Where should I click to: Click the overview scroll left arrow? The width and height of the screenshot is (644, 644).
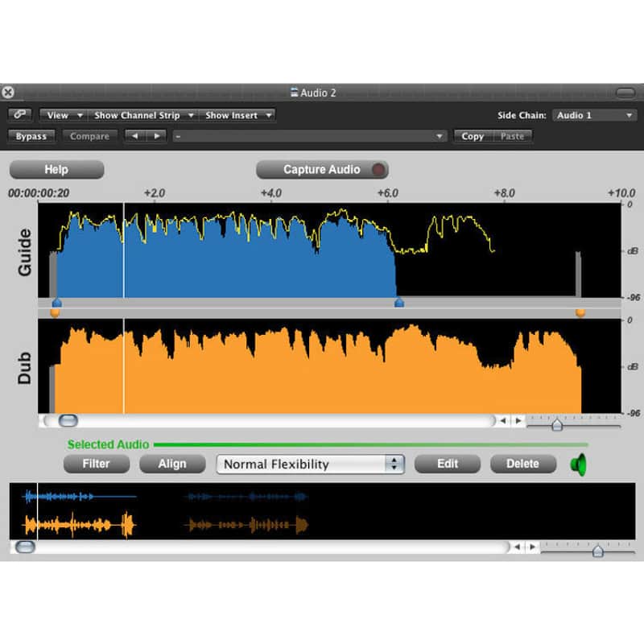point(517,547)
